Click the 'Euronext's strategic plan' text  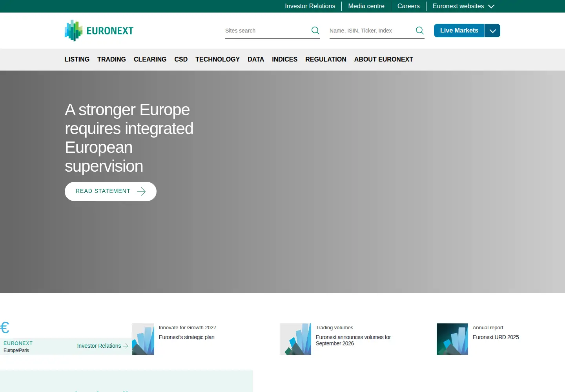(187, 338)
